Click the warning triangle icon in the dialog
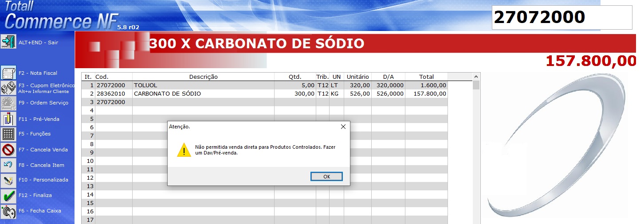 184,150
